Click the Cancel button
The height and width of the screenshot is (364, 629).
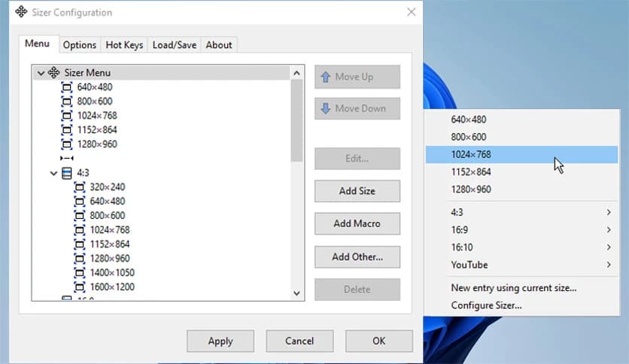coord(299,341)
